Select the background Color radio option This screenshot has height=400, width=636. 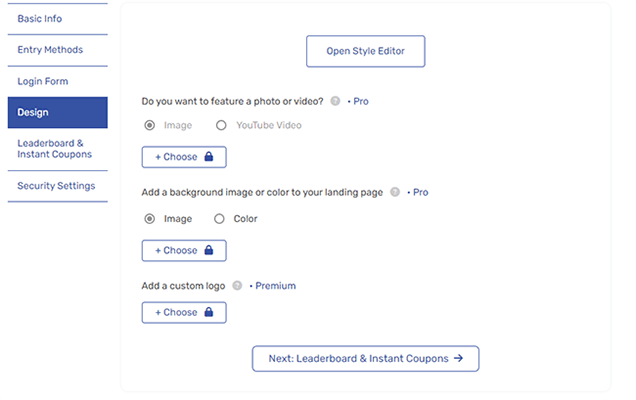pos(222,219)
